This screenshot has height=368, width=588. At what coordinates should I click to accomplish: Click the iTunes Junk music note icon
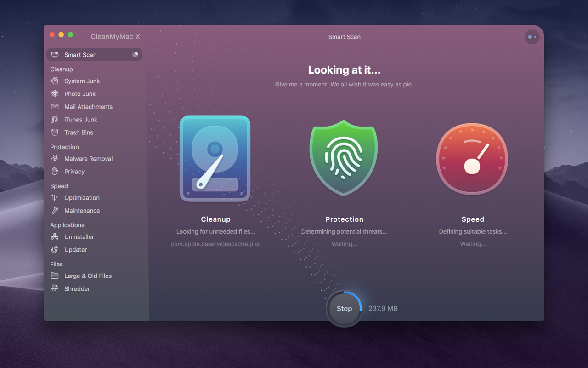pyautogui.click(x=55, y=119)
